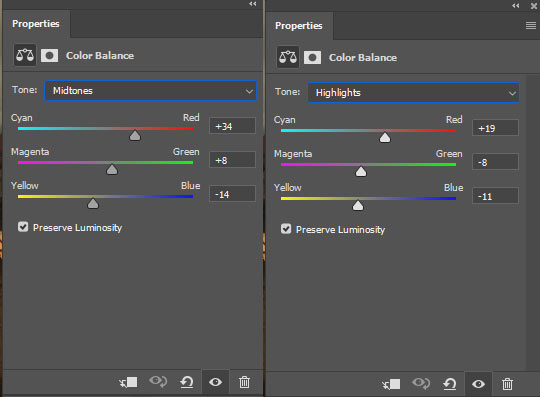Viewport: 540px width, 397px height.
Task: View previous state in Highlights panel
Action: click(x=421, y=383)
